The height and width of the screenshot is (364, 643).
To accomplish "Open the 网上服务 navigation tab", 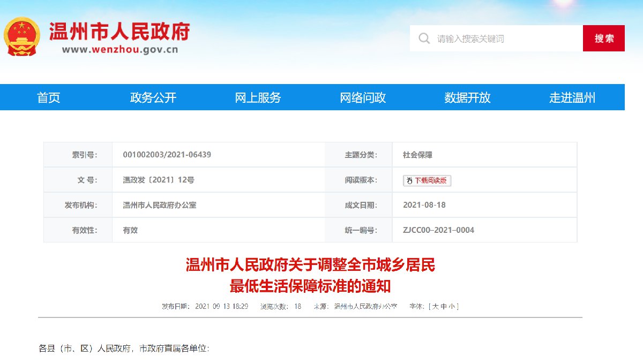I will 258,97.
